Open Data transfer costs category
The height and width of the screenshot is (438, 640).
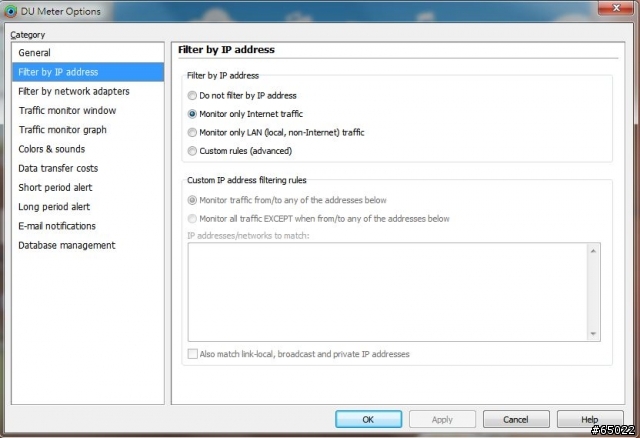[88, 168]
